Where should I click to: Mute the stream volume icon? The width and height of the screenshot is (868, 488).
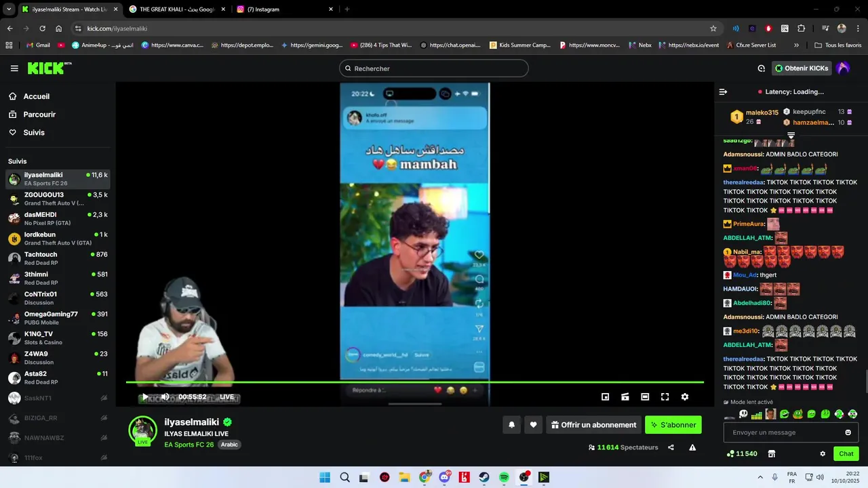click(165, 397)
